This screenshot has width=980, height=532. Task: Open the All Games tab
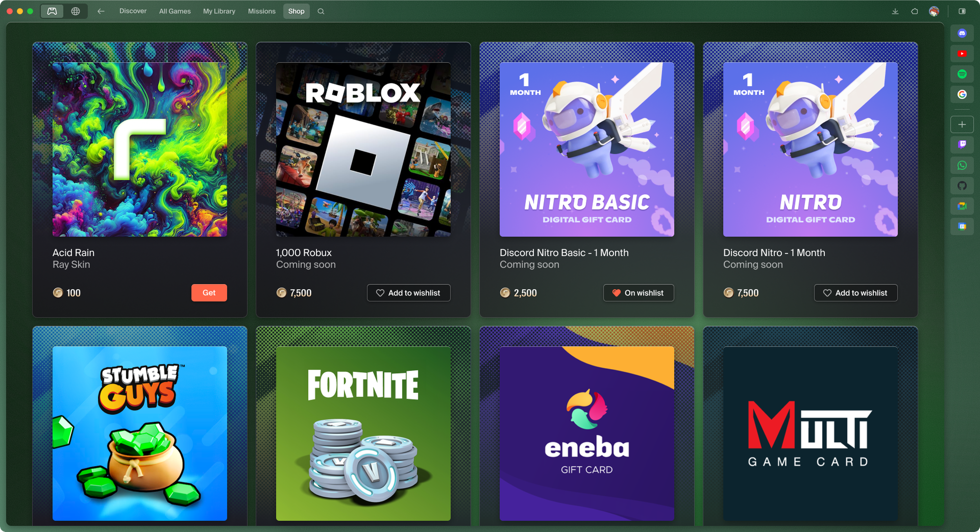point(175,11)
